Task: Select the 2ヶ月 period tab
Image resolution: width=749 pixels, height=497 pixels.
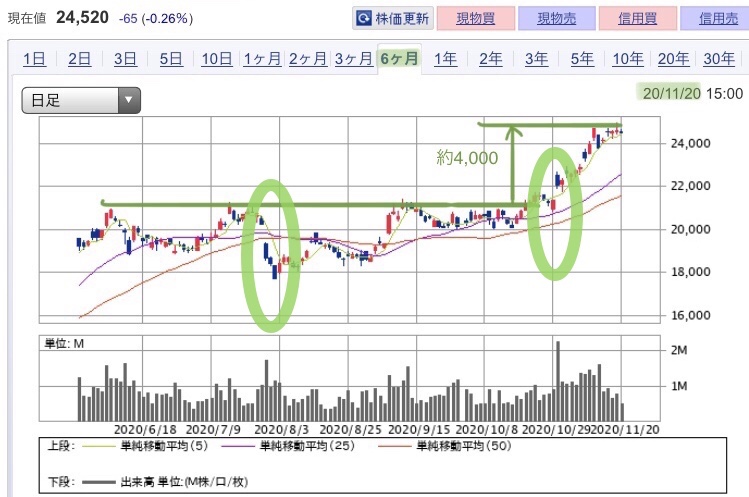Action: (308, 59)
